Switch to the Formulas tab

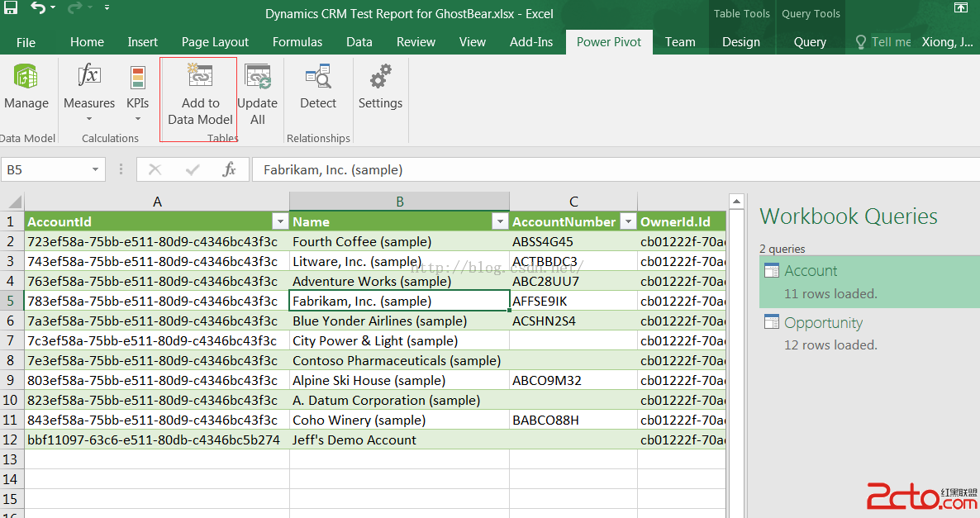pos(297,42)
